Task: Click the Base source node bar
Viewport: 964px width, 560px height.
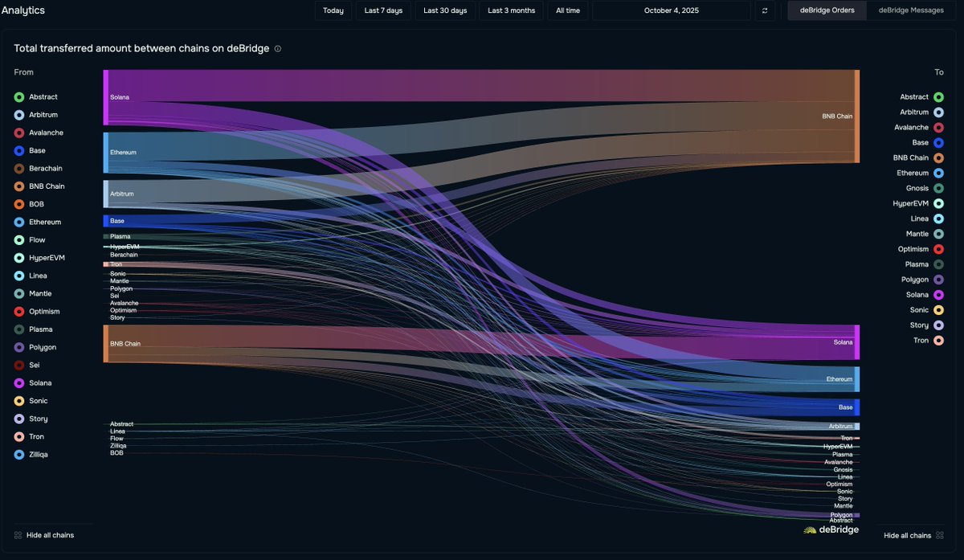Action: [105, 220]
